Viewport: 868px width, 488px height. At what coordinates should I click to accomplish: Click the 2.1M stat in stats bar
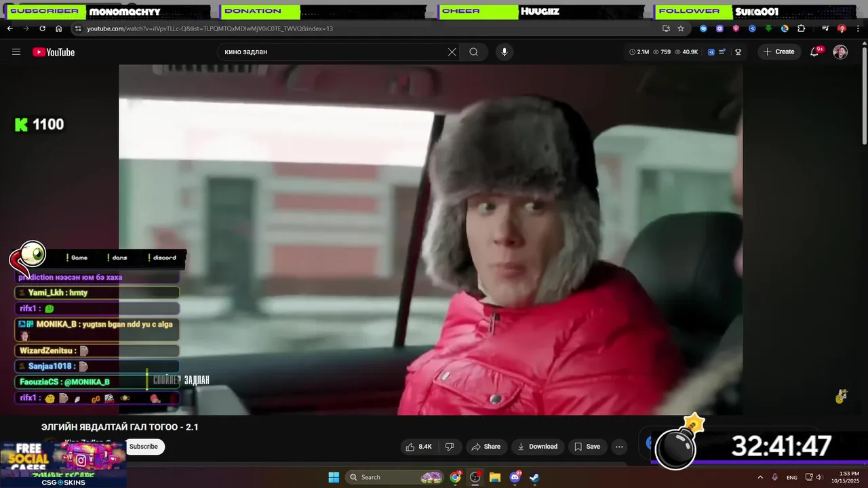pyautogui.click(x=639, y=52)
